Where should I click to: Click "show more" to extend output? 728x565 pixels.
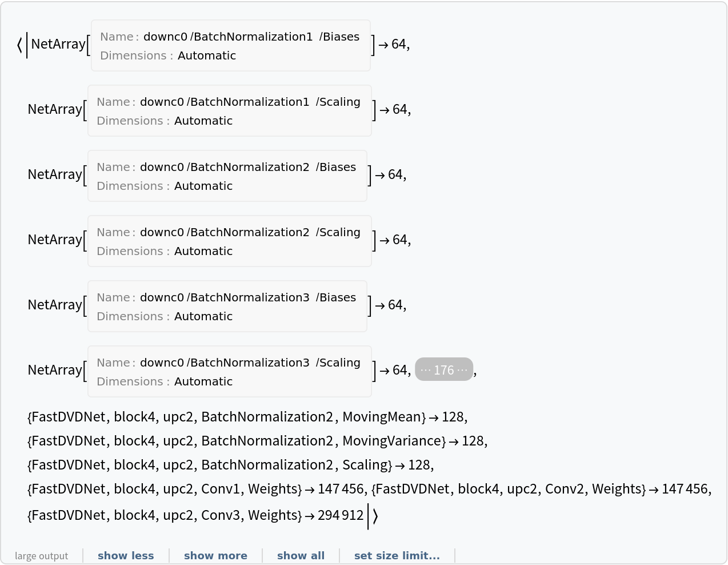pyautogui.click(x=215, y=555)
